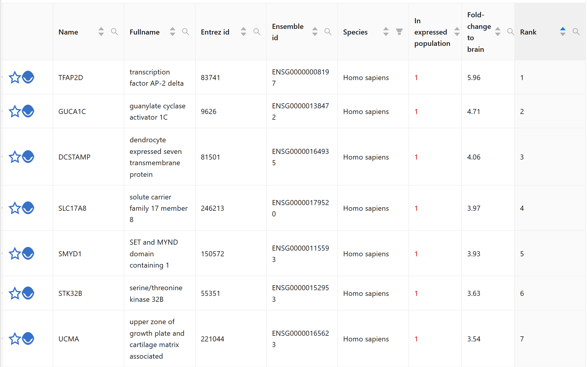Open the red population link for DCSTAMP
This screenshot has height=367, width=588.
pyautogui.click(x=416, y=157)
